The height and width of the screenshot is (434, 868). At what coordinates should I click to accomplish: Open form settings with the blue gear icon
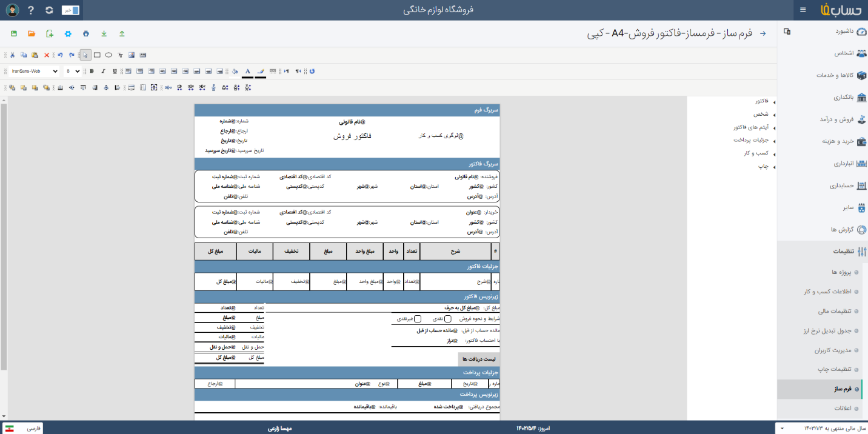click(68, 33)
